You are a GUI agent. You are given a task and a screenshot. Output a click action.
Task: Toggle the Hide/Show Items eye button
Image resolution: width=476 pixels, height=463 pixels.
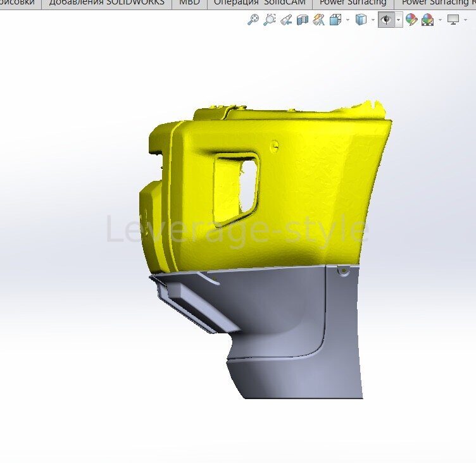pos(385,20)
